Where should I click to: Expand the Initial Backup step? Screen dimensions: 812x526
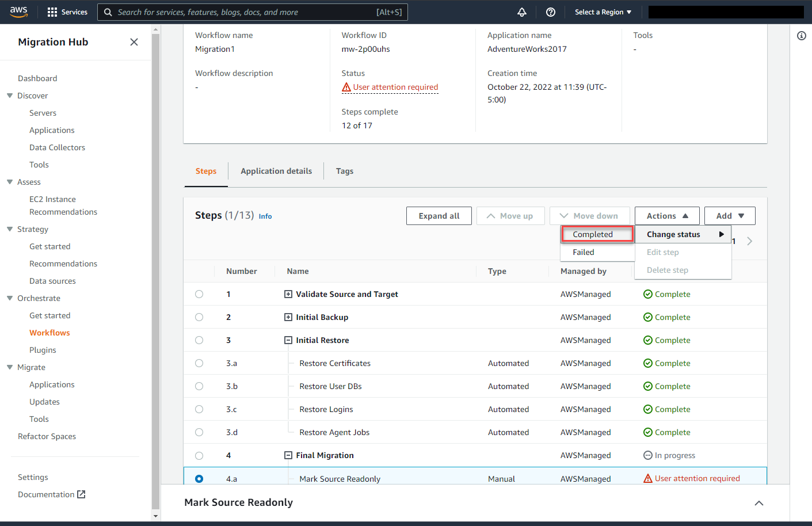pos(288,317)
